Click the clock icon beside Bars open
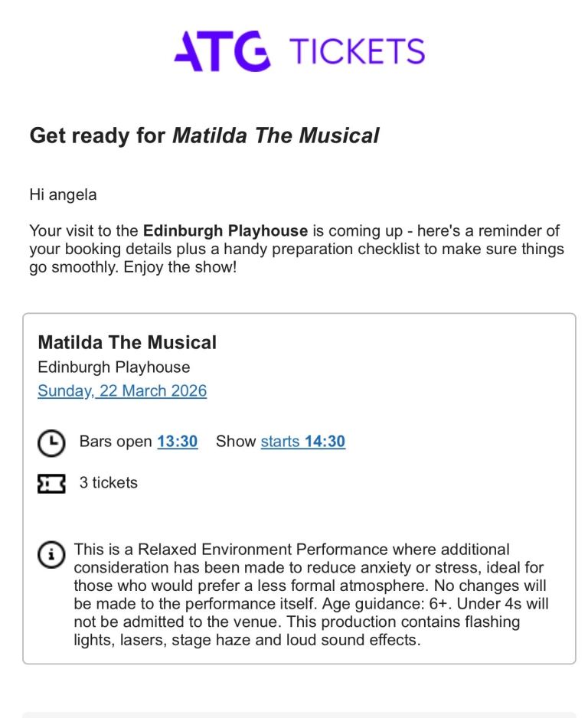 tap(51, 443)
